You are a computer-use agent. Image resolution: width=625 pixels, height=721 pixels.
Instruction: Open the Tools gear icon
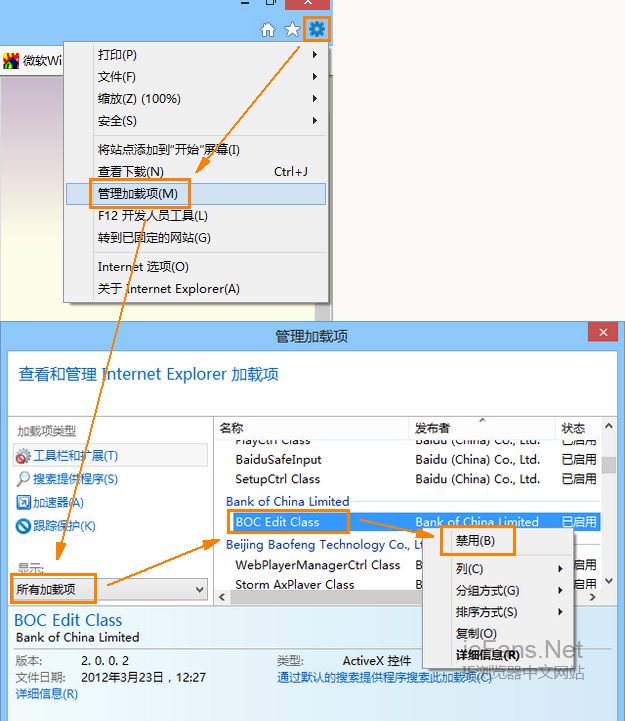[316, 29]
